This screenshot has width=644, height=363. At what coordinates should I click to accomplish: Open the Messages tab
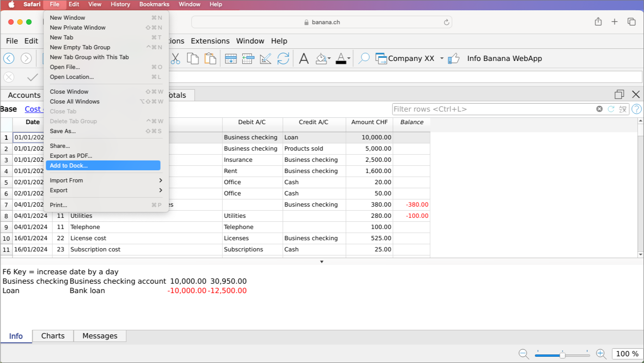(x=100, y=336)
